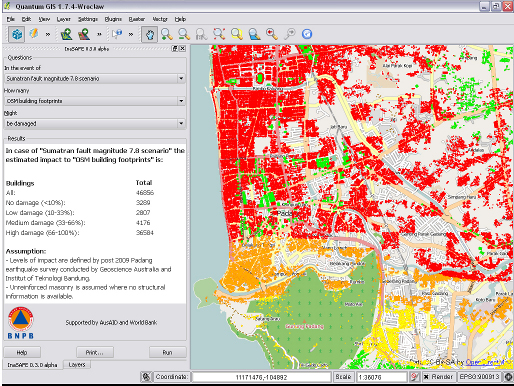This screenshot has width=514, height=386.
Task: Toggle the Render checkbox
Action: pos(426,377)
